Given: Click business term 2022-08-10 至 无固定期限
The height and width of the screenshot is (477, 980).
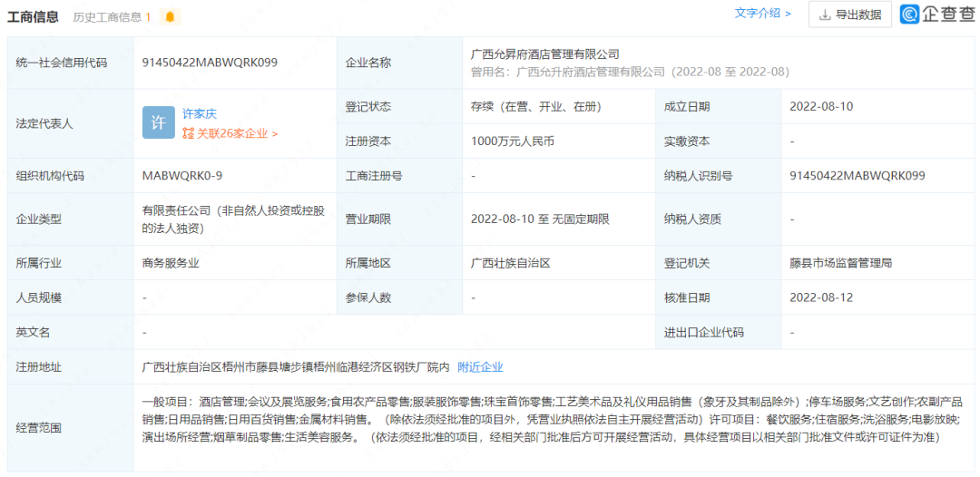Looking at the screenshot, I should [540, 219].
